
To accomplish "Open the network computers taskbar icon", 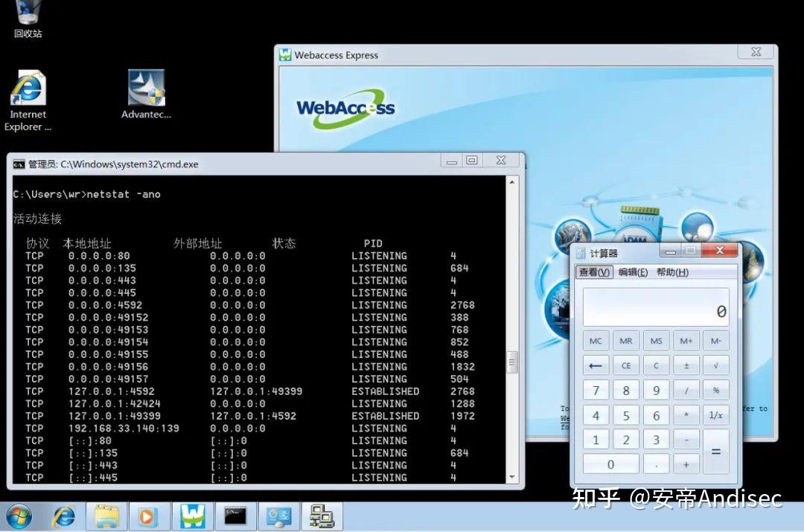I will pos(322,516).
